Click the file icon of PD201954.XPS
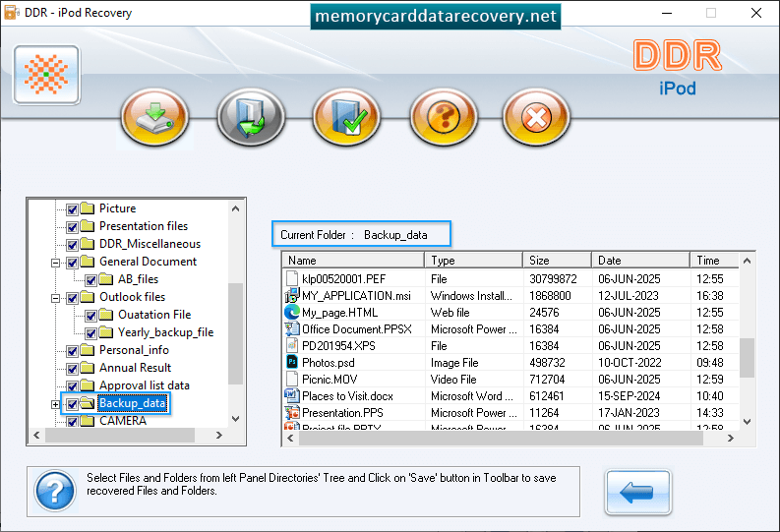780x532 pixels. tap(292, 345)
